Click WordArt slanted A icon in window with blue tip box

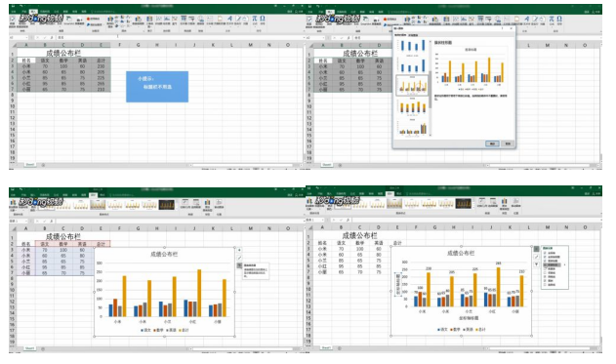tap(229, 19)
